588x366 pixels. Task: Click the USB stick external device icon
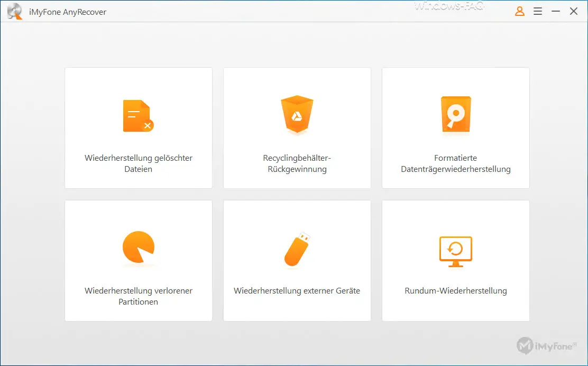point(297,250)
